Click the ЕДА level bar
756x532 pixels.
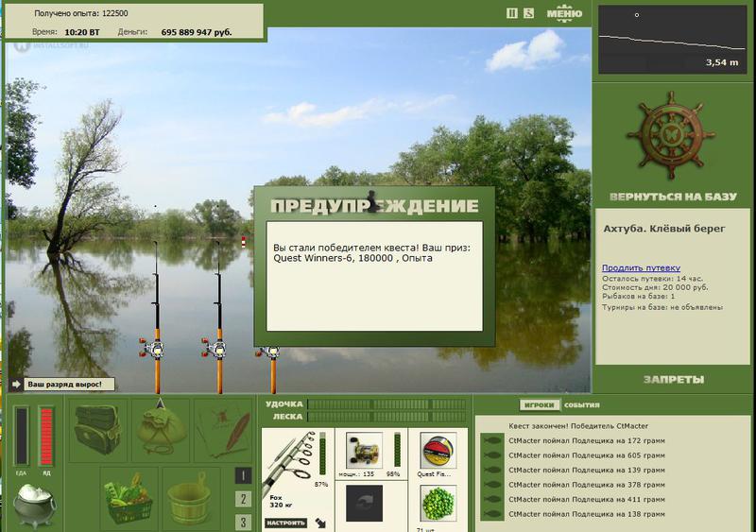pyautogui.click(x=21, y=436)
